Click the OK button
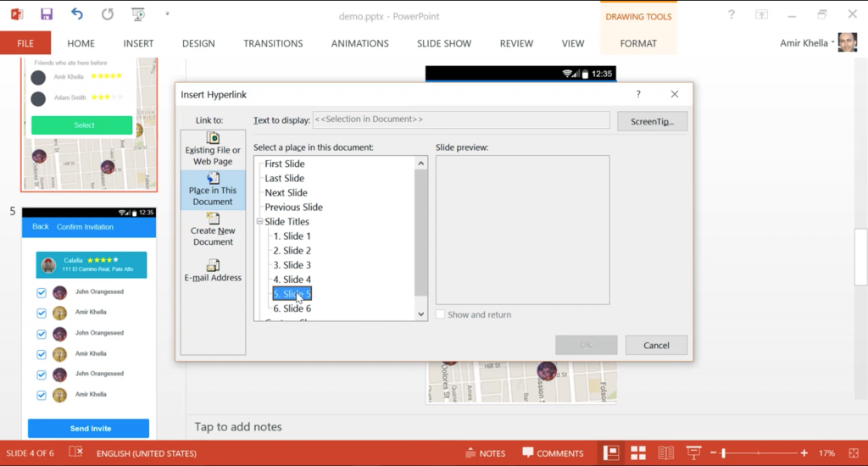Screen dimensions: 868x466 [x=587, y=345]
